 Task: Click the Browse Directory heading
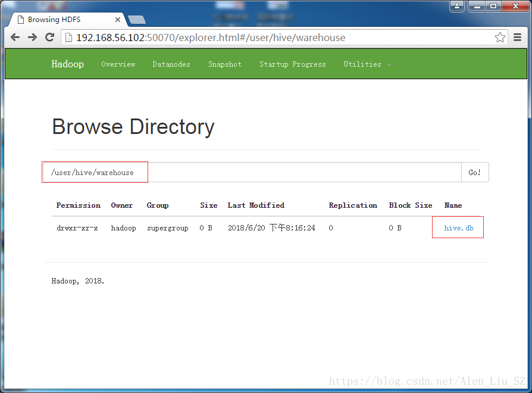pos(133,127)
